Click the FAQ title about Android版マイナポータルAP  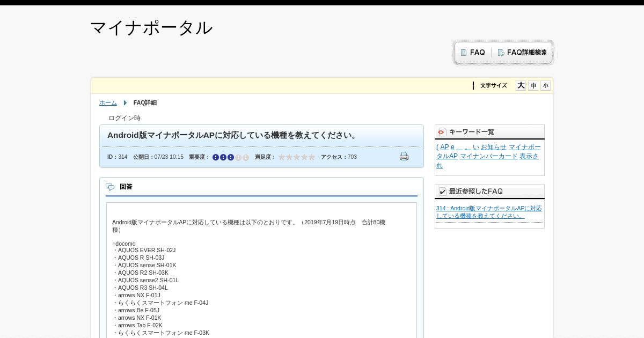point(233,135)
